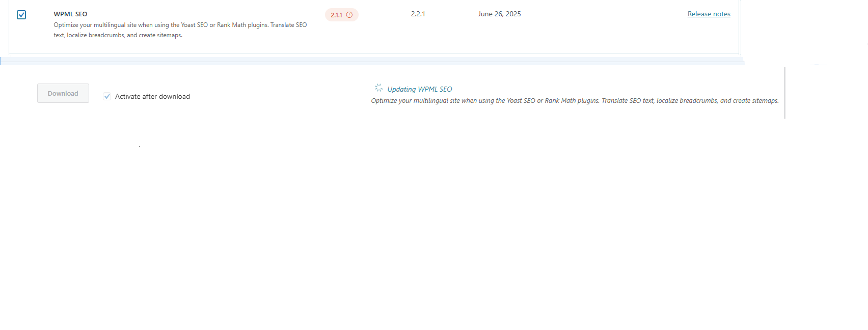Uncheck the WPML SEO plugin checkbox
The image size is (868, 330).
coord(21,15)
